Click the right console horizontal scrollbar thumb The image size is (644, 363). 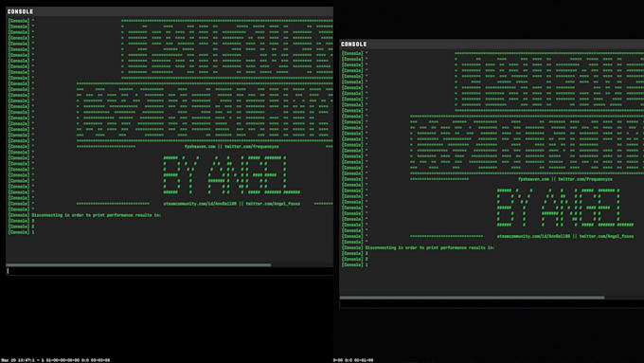472,298
